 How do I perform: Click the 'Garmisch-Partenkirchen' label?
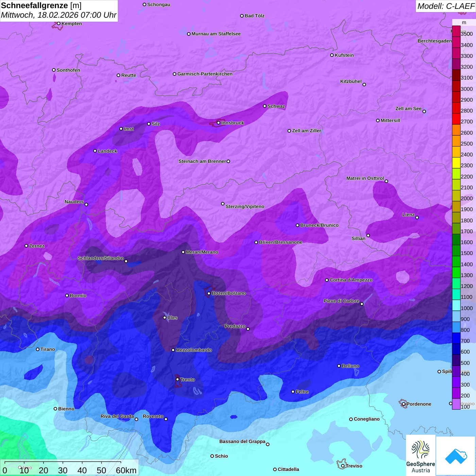[205, 74]
